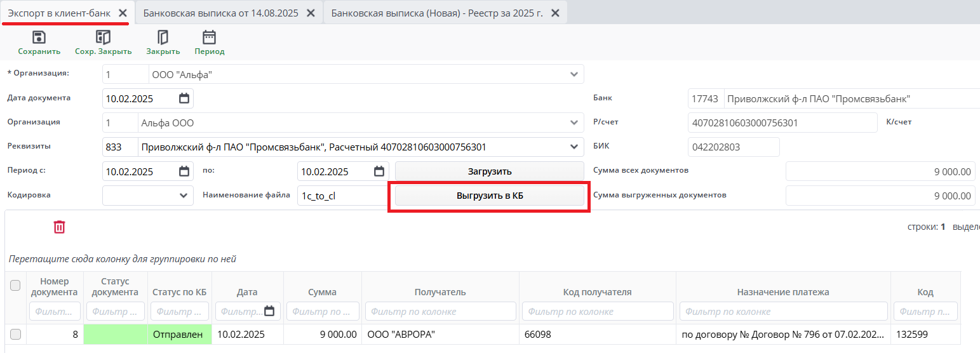Click the Save (Сохранить) toolbar icon
Image resolution: width=980 pixels, height=353 pixels.
39,37
